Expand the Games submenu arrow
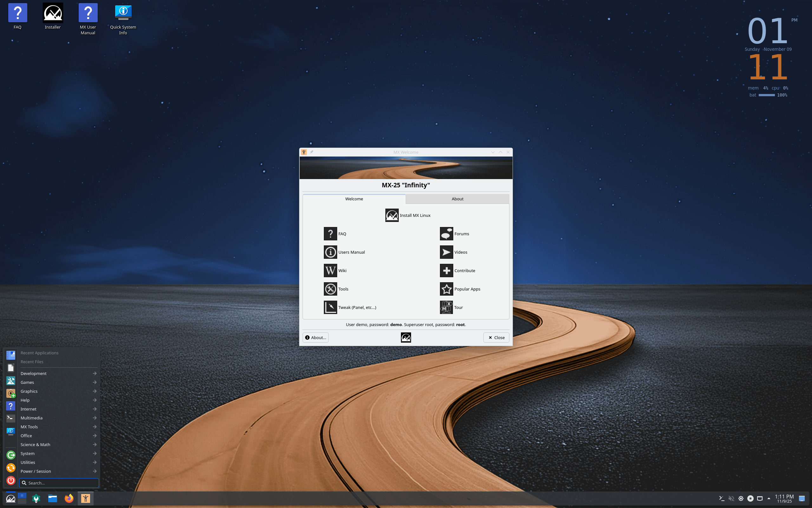This screenshot has height=508, width=812. point(95,382)
